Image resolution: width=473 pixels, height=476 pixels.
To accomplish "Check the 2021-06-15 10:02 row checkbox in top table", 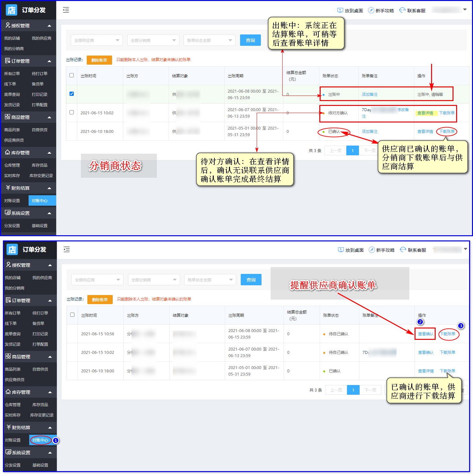I will tap(72, 112).
